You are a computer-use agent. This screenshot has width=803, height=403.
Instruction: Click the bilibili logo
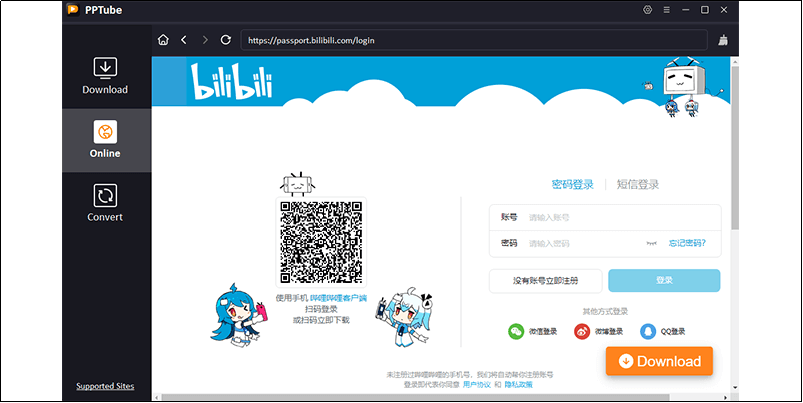click(x=231, y=81)
